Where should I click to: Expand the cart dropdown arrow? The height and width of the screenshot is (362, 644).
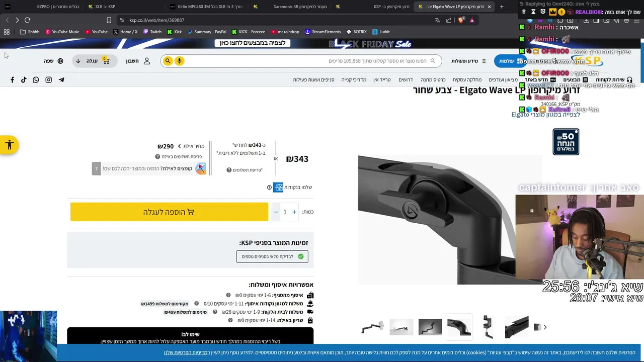coord(78,61)
